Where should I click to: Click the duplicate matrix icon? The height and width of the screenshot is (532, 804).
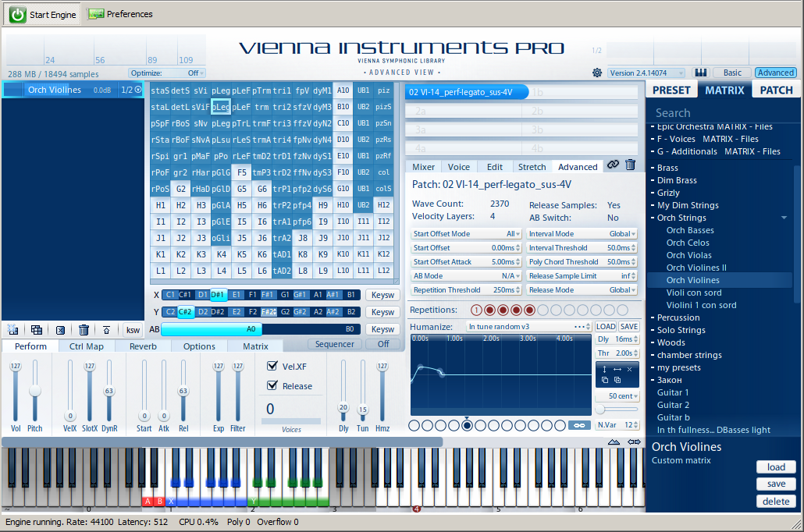(x=37, y=330)
